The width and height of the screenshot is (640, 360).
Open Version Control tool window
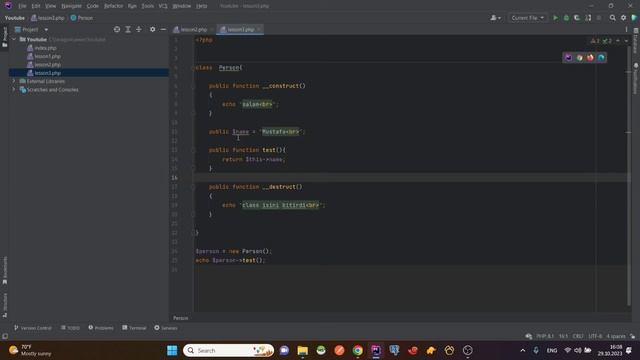coord(33,328)
